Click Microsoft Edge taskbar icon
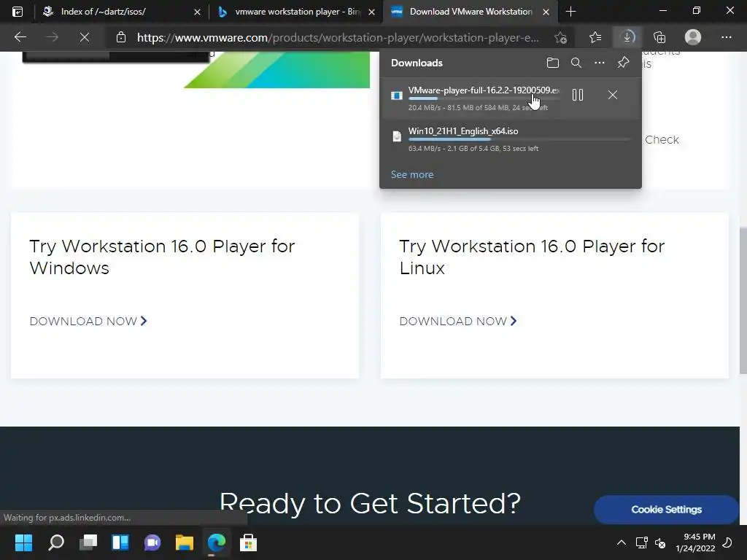This screenshot has height=560, width=747. tap(216, 542)
